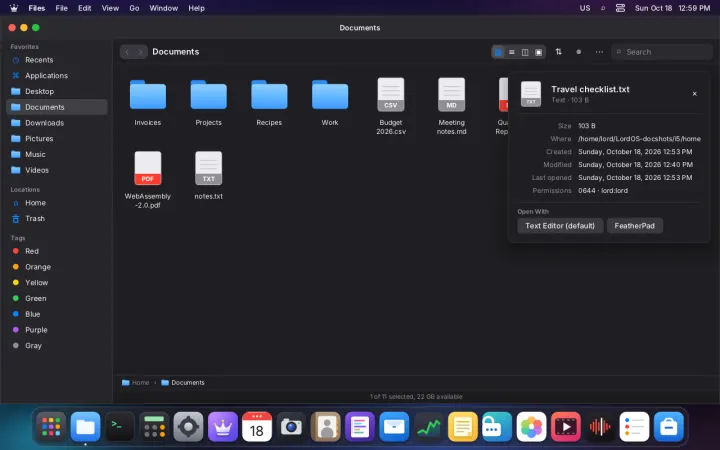Open the Help menu
This screenshot has width=720, height=450.
click(196, 8)
